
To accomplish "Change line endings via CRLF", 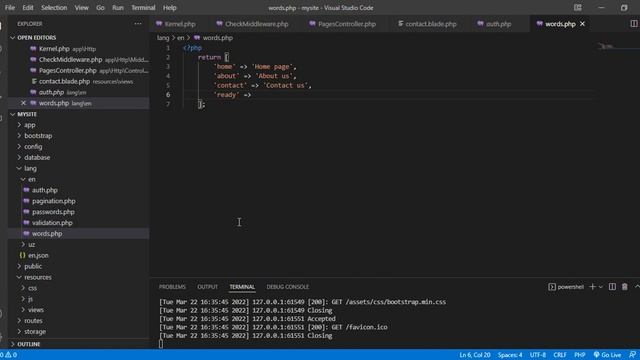I will [560, 355].
